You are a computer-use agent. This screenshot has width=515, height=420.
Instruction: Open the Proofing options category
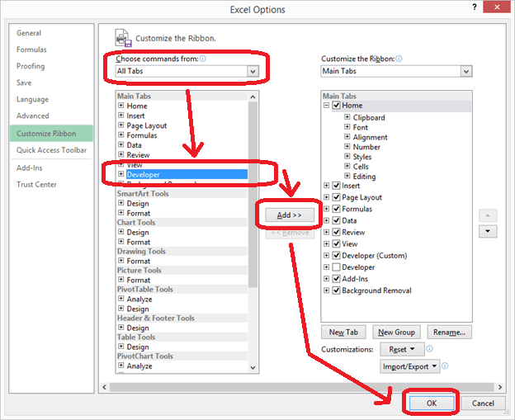point(31,66)
